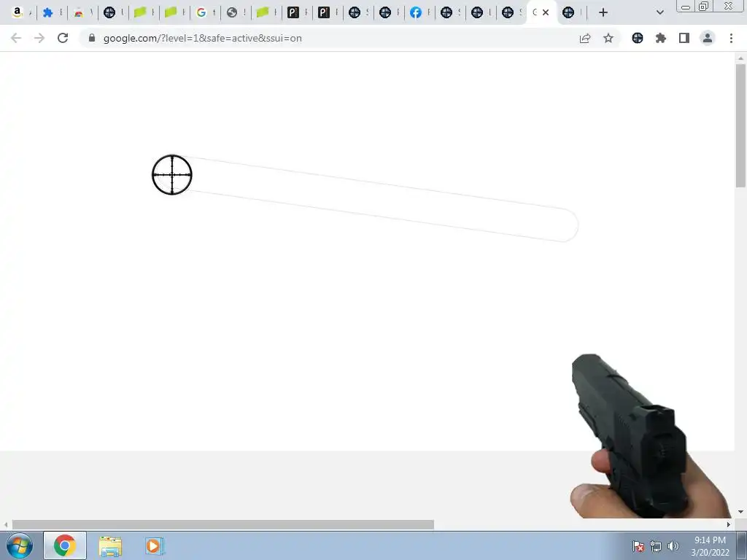The width and height of the screenshot is (747, 560).
Task: Open the crosshair tab right of the active tab
Action: pyautogui.click(x=568, y=12)
